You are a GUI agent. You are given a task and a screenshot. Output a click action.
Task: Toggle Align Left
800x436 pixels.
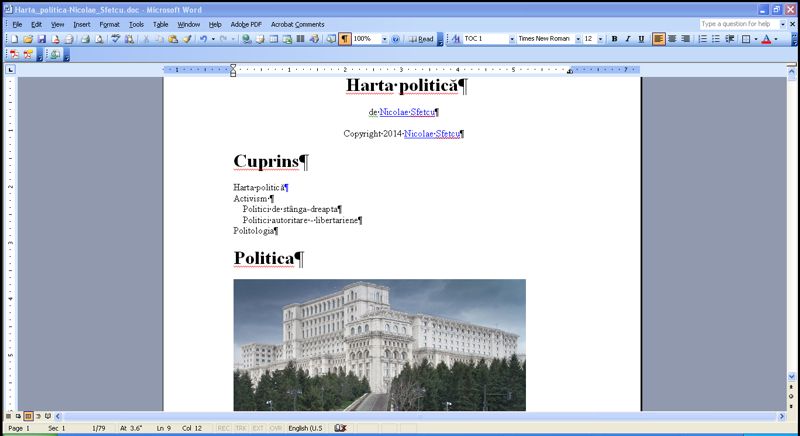pos(659,39)
